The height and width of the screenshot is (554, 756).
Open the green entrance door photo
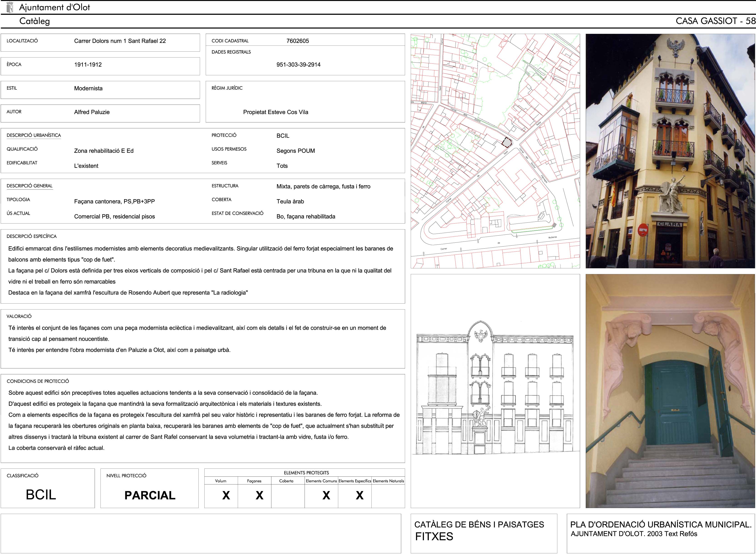tap(670, 391)
